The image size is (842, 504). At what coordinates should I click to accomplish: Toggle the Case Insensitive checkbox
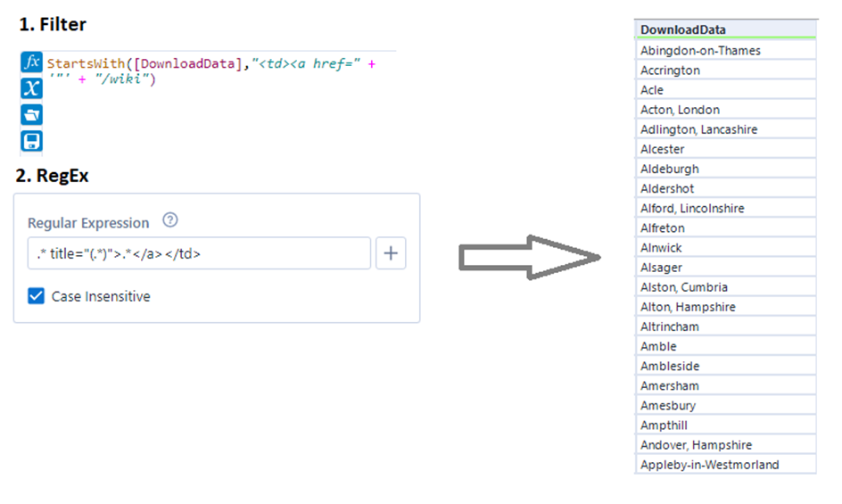37,296
